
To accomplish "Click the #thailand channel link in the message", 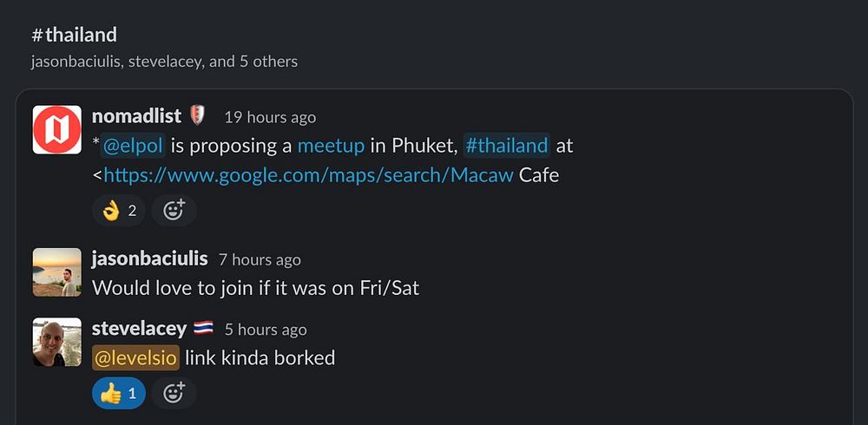I will coord(507,146).
